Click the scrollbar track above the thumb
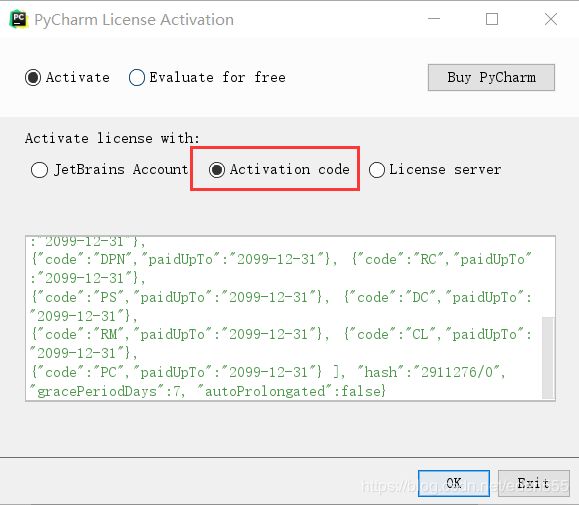Screen dimensions: 579x505 (548, 277)
